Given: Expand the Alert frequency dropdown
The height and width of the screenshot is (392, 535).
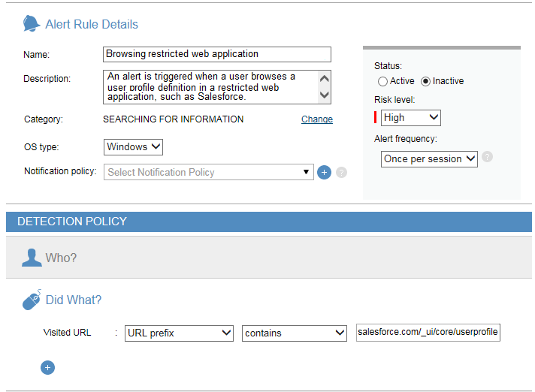Looking at the screenshot, I should click(428, 158).
